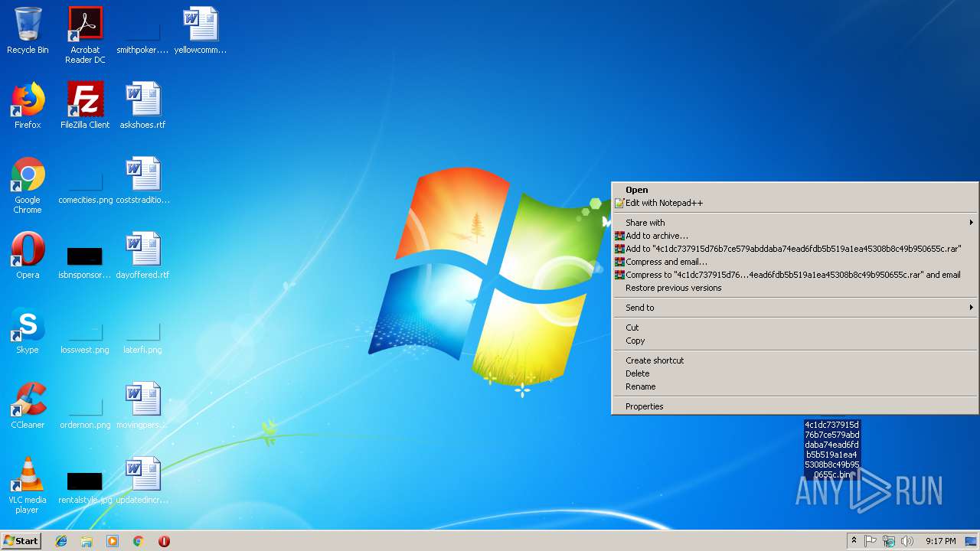Choose Edit with Notepad++
The width and height of the screenshot is (980, 551).
(795, 203)
